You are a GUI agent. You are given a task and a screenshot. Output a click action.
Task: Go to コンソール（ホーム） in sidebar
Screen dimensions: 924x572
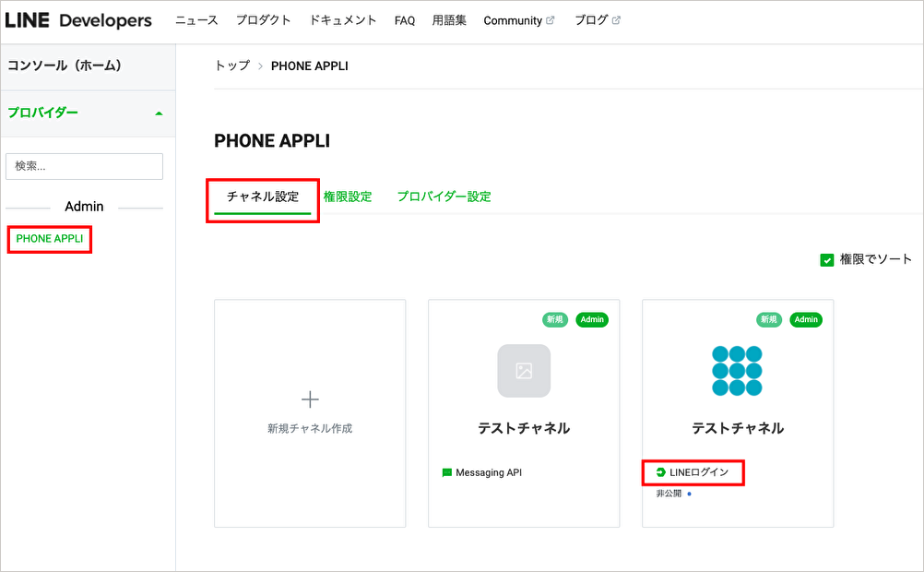coord(65,66)
